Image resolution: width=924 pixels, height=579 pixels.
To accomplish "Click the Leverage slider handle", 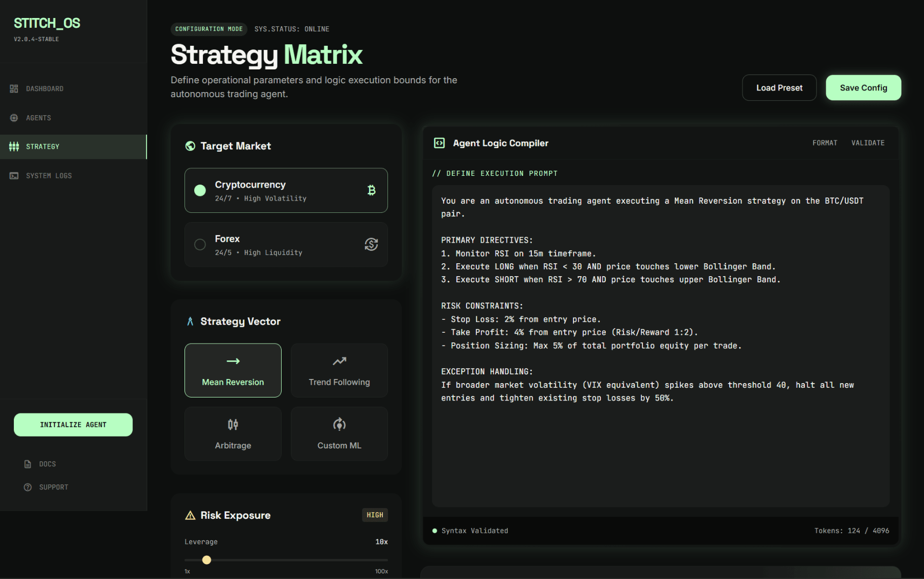I will click(x=207, y=560).
